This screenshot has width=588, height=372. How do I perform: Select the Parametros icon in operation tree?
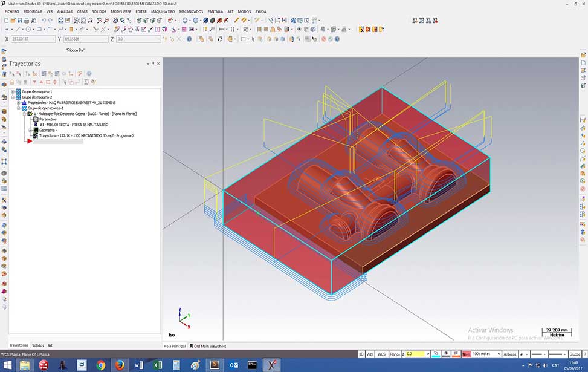(x=35, y=119)
